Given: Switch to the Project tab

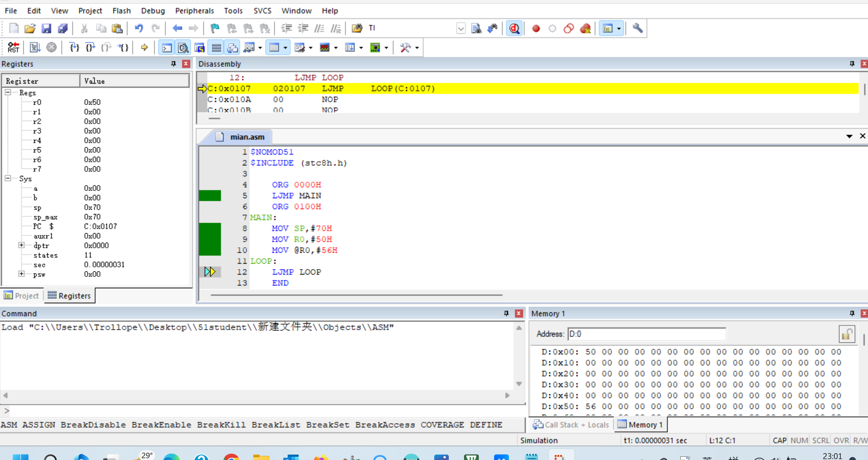Looking at the screenshot, I should (x=21, y=295).
